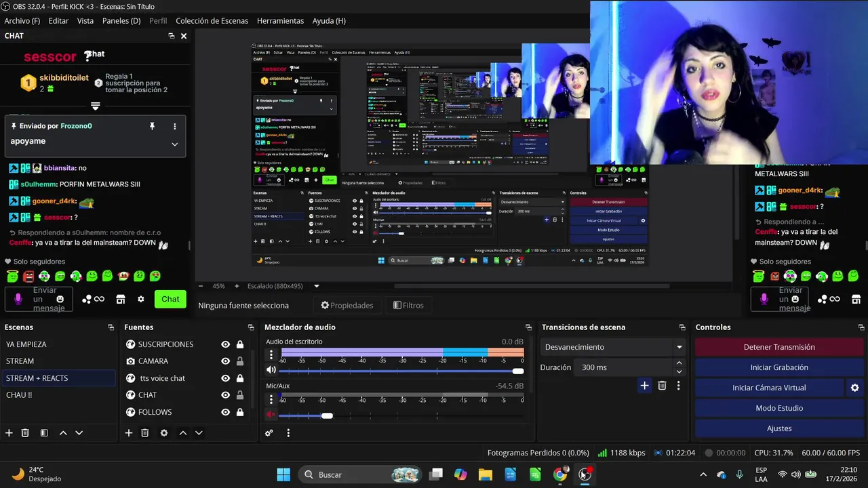Add a scene transition with plus icon

point(644,386)
